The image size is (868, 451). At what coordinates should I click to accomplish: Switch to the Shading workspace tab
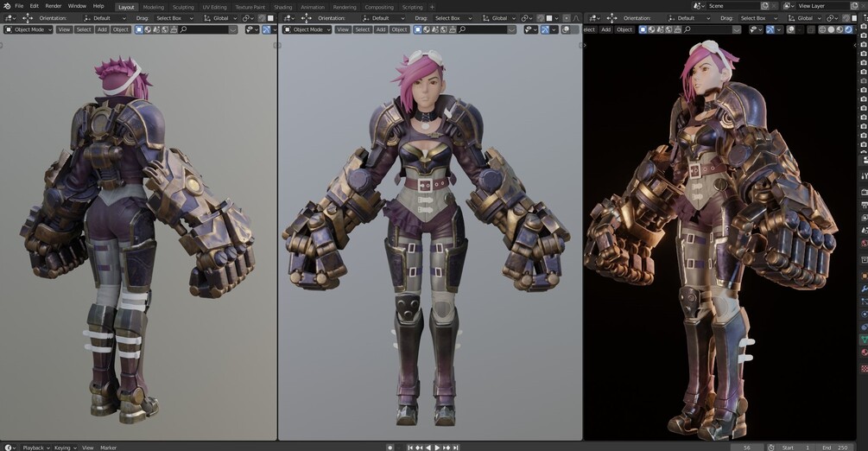[x=283, y=7]
